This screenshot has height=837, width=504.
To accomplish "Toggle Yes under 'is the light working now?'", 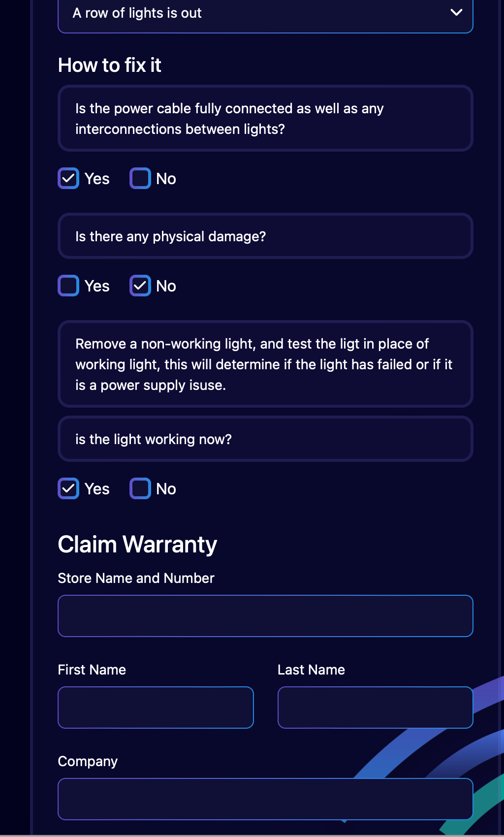I will pos(68,488).
